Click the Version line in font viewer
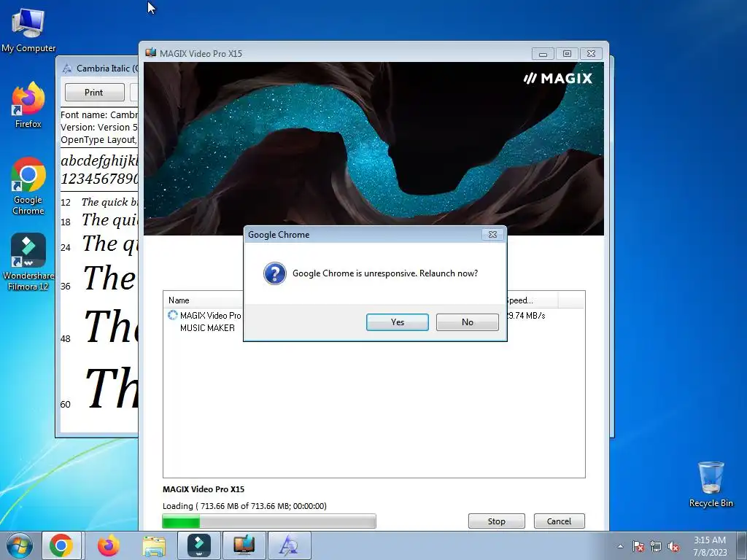Viewport: 747px width, 560px height. (99, 127)
